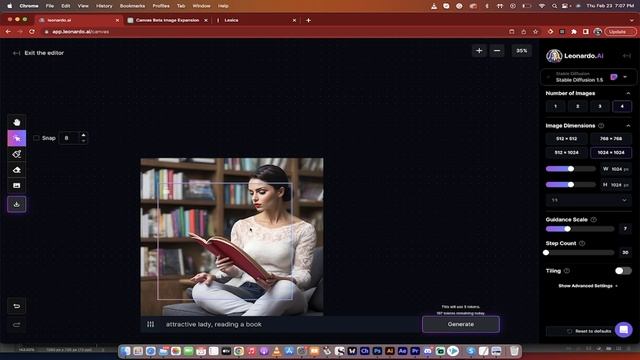The width and height of the screenshot is (640, 360).
Task: Collapse the Image Dimensions section
Action: coord(628,126)
